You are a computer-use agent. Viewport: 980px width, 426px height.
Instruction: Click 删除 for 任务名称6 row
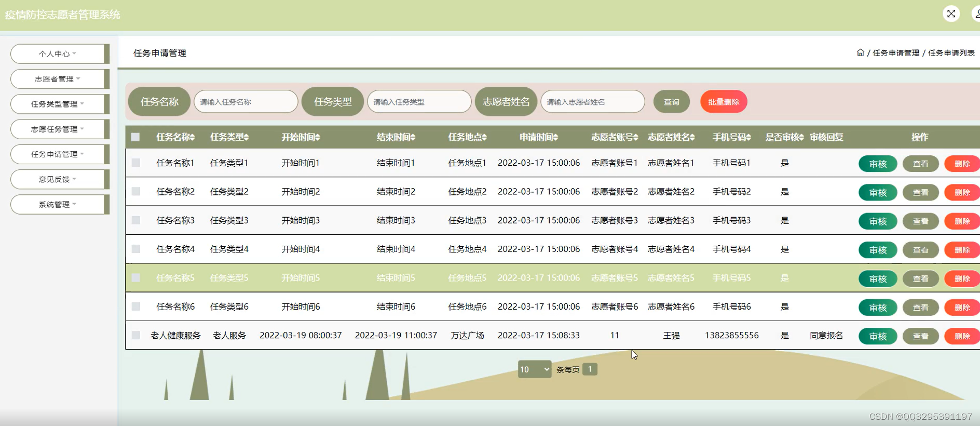tap(962, 308)
